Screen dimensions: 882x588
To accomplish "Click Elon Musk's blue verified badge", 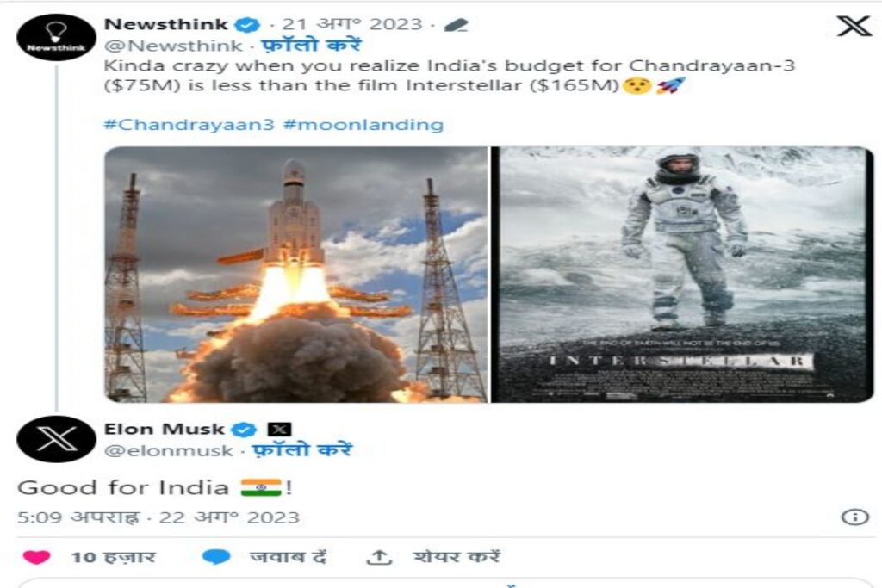I will pyautogui.click(x=244, y=430).
